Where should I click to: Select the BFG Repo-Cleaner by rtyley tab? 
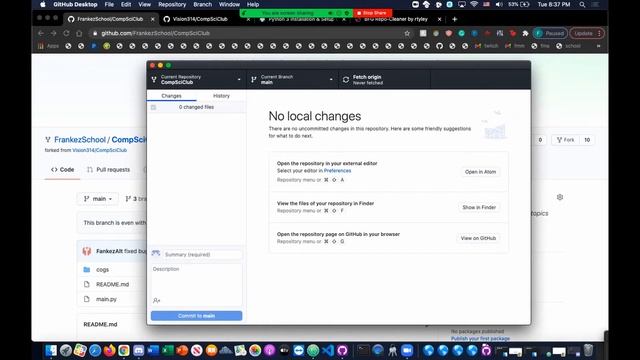click(396, 19)
